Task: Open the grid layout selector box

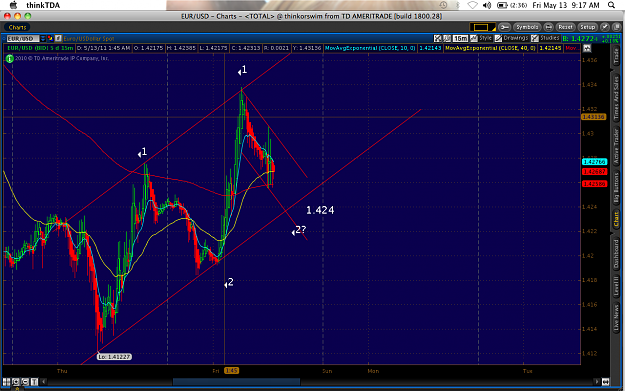Action: click(482, 27)
